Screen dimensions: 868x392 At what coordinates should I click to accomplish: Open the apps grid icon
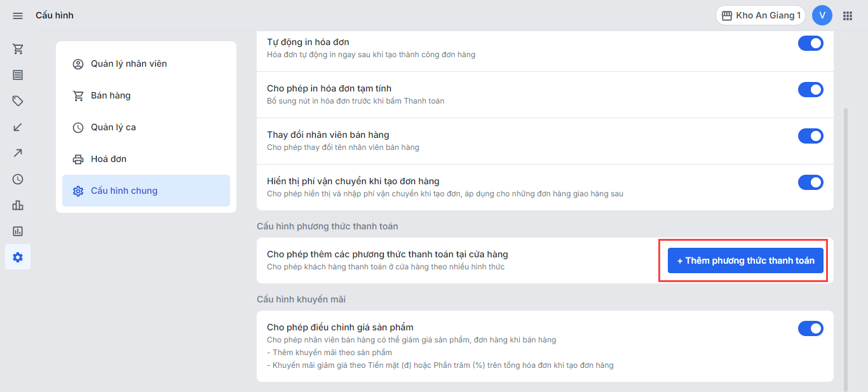tap(848, 15)
